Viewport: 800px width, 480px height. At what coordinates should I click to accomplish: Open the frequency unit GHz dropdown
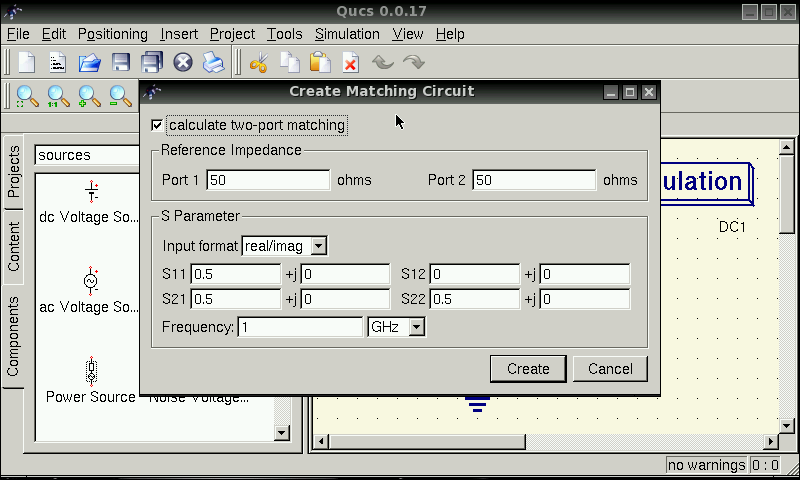[x=396, y=327]
